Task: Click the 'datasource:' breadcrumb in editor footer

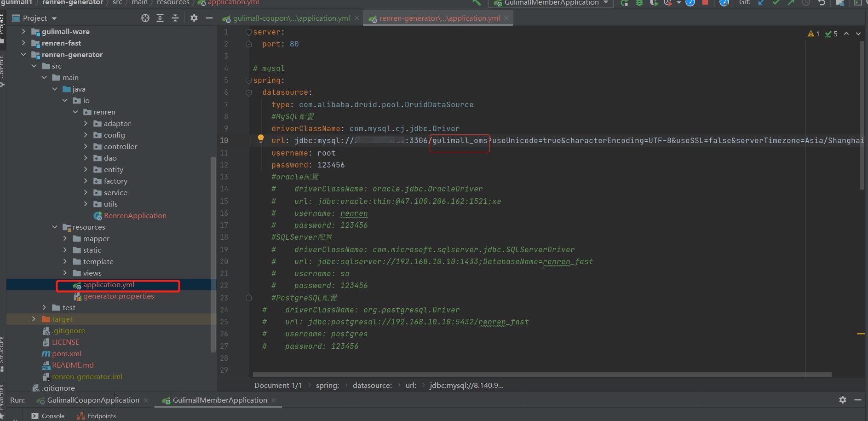Action: point(372,386)
